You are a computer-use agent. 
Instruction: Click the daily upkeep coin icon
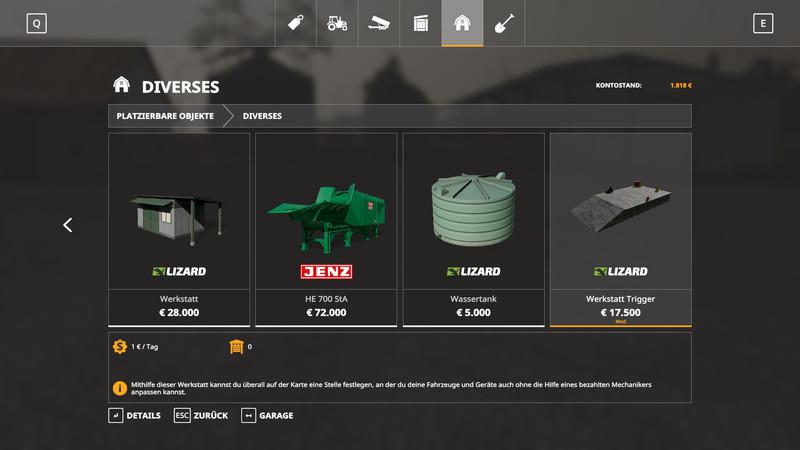[120, 346]
